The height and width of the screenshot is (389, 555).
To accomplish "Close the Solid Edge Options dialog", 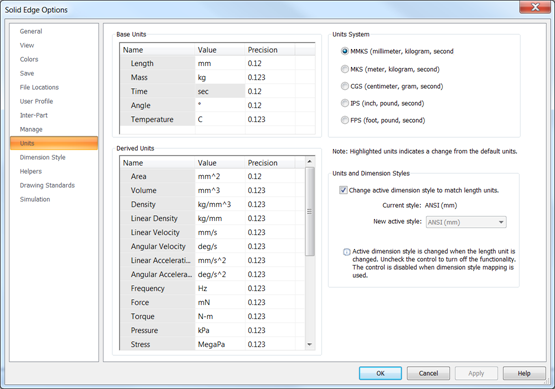I will click(x=535, y=7).
